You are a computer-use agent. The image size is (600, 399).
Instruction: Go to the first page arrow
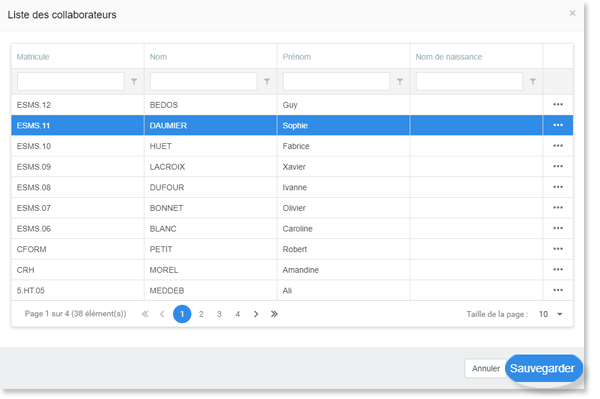pyautogui.click(x=145, y=314)
